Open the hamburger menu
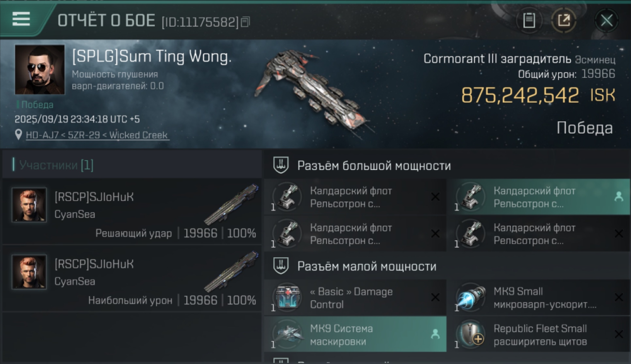Viewport: 631px width, 364px height. click(x=21, y=19)
